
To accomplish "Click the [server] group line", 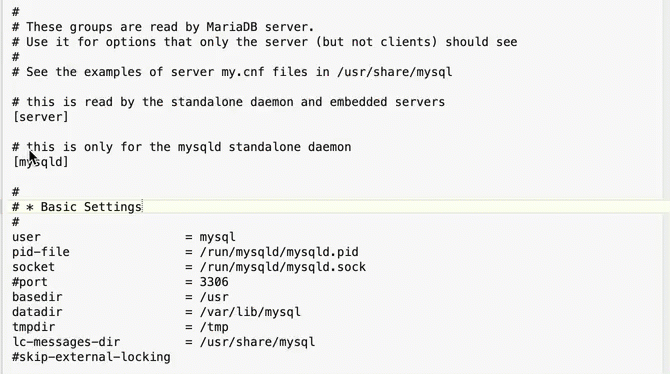I will (41, 117).
